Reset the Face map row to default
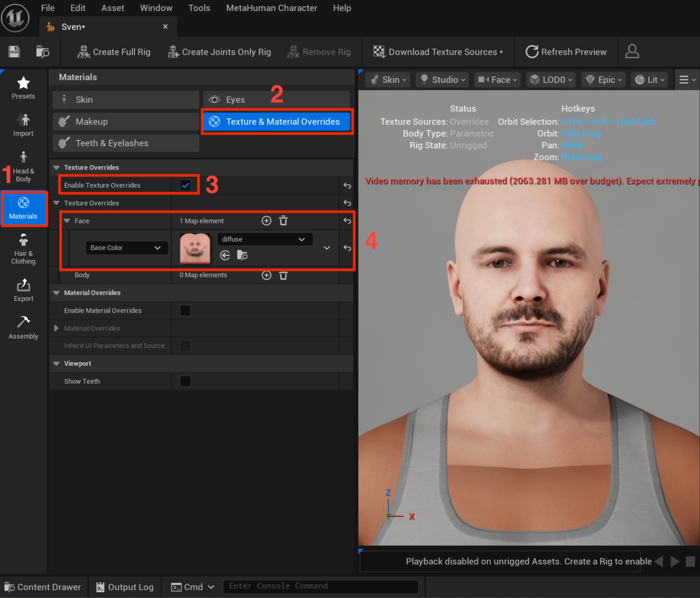 (347, 221)
